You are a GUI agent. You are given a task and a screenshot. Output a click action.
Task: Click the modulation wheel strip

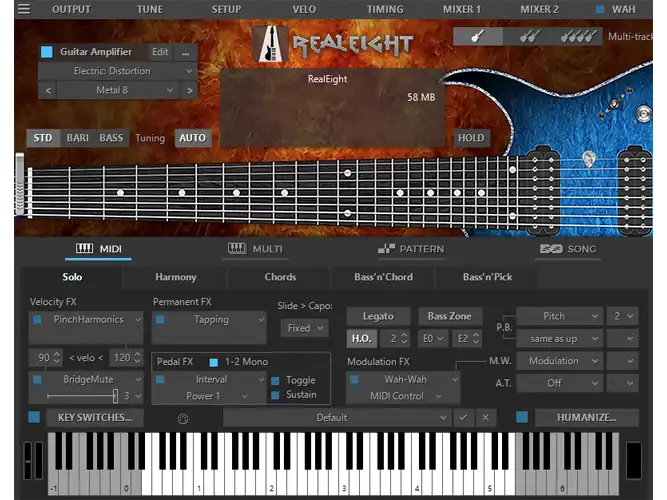point(39,461)
